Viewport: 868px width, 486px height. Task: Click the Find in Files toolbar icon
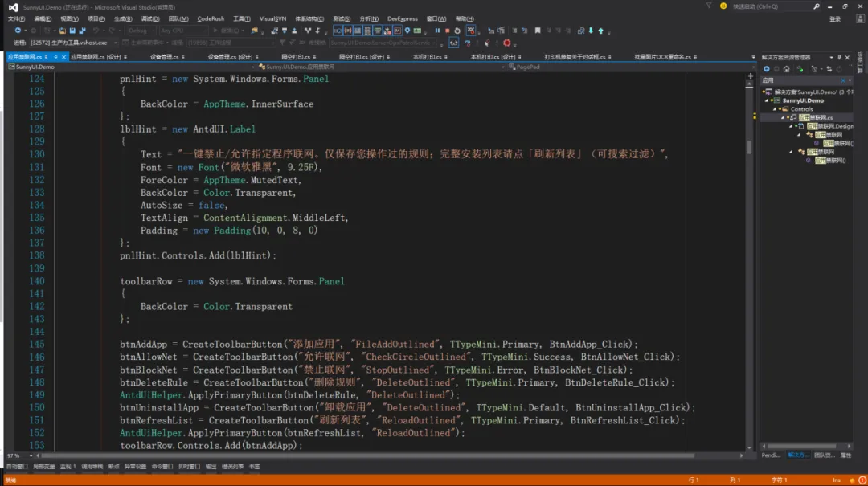[254, 31]
